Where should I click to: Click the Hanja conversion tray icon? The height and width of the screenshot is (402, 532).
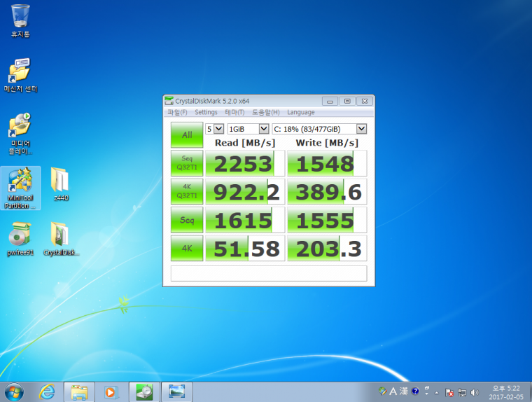pyautogui.click(x=403, y=391)
